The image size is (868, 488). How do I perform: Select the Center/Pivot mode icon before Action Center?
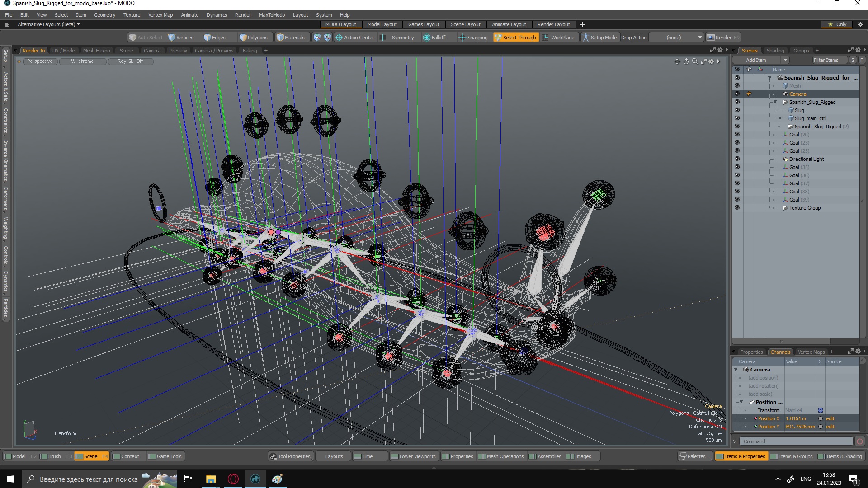tap(328, 38)
